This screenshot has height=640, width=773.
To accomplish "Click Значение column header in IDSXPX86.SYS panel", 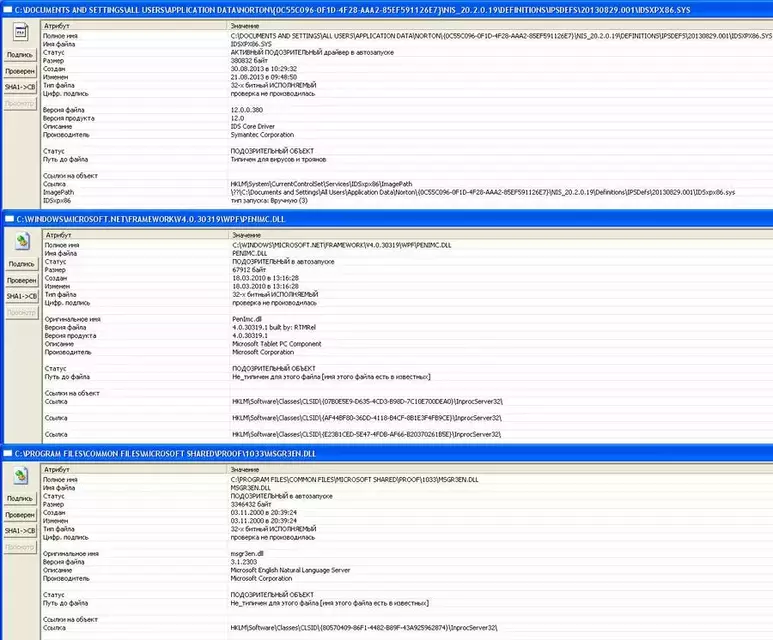I will [x=500, y=26].
